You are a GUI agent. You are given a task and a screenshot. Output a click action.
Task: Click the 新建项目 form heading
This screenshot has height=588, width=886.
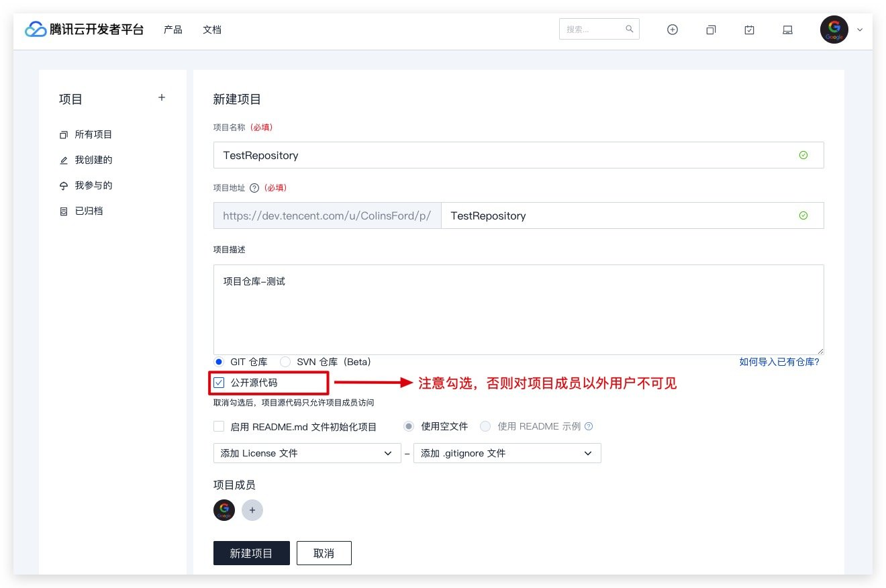(237, 99)
